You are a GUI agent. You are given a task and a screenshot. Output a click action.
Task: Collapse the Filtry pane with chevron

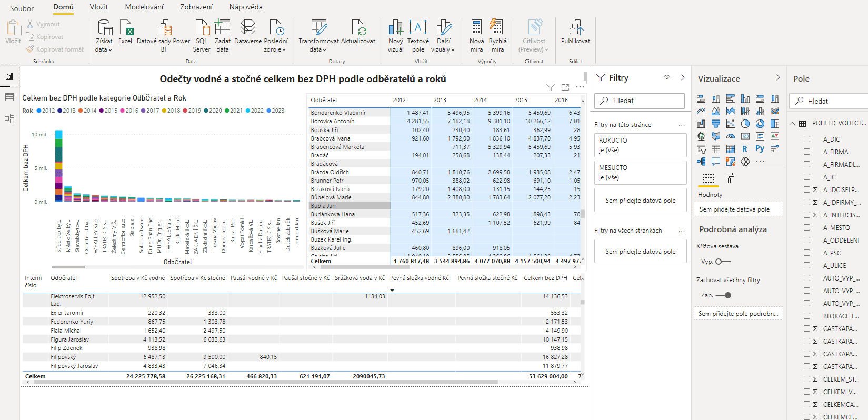pyautogui.click(x=683, y=77)
